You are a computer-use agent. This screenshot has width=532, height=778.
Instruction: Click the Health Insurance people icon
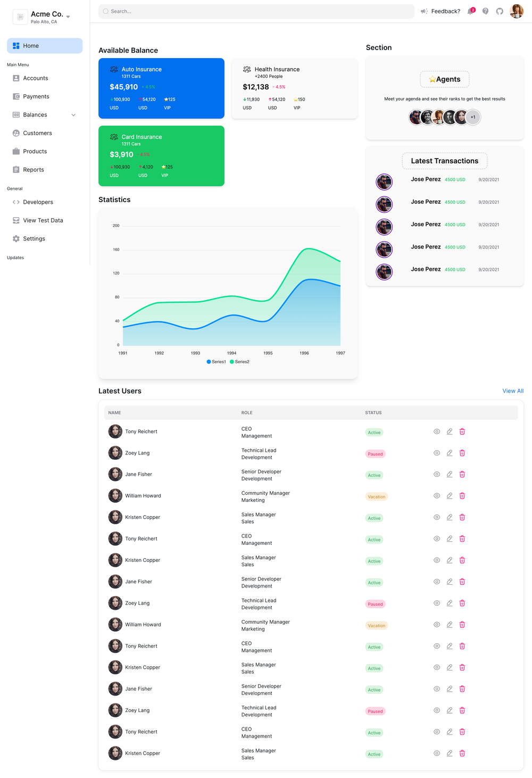(x=247, y=69)
